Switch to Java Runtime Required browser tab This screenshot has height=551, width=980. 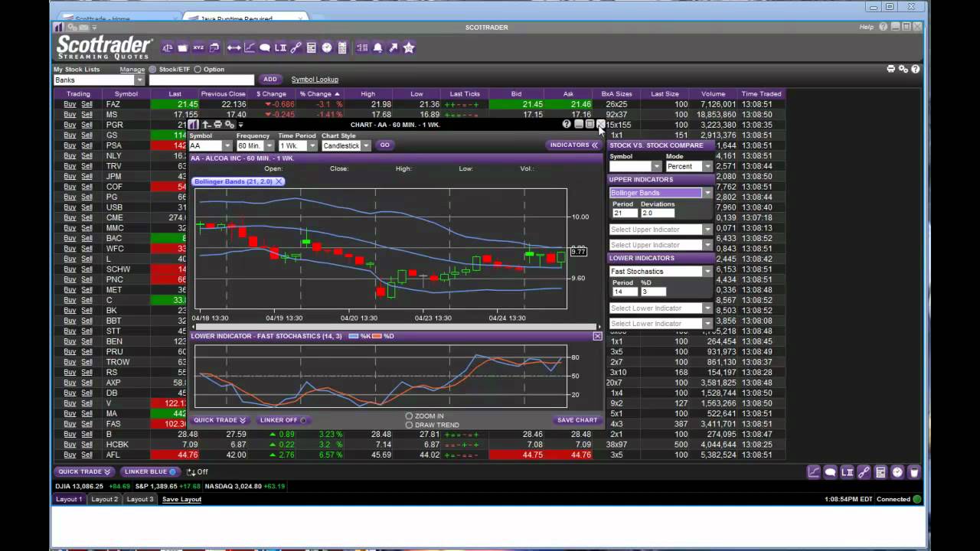click(x=245, y=17)
